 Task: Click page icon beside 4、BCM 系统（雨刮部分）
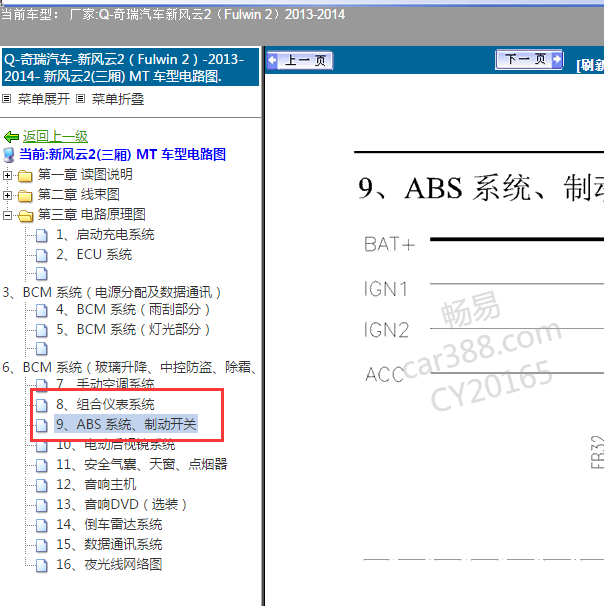(x=42, y=310)
